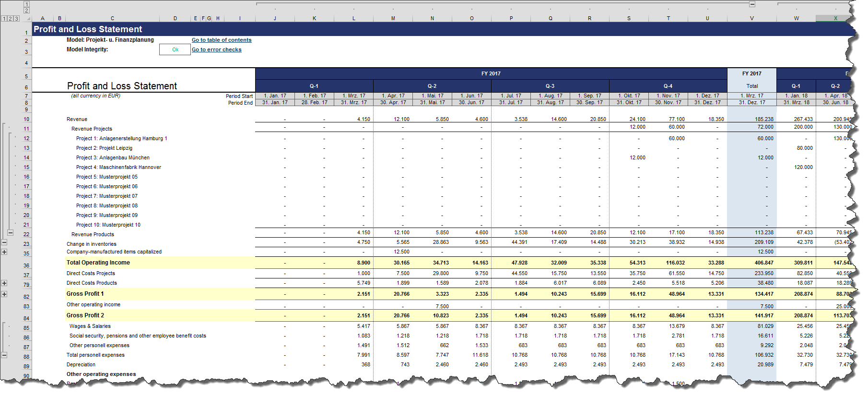Screen dimensions: 868x398
Task: Select 'Project 1: Anlagenerstellung Hamburg 1'
Action: point(122,138)
